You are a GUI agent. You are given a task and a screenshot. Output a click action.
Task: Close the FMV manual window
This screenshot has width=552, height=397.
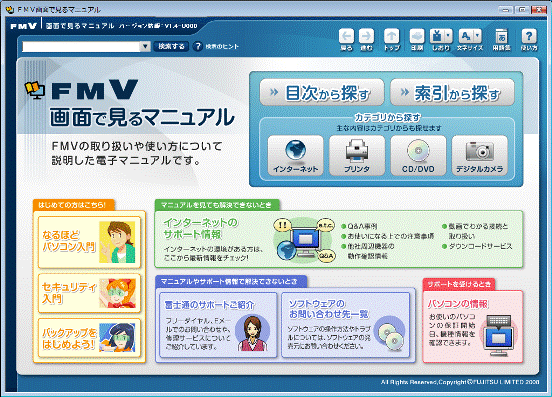(x=539, y=10)
